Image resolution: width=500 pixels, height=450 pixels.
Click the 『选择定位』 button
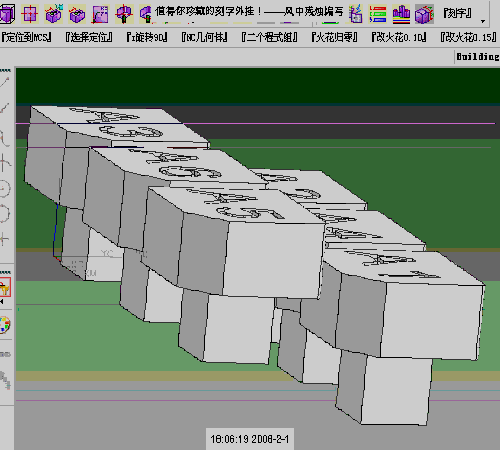coord(89,37)
